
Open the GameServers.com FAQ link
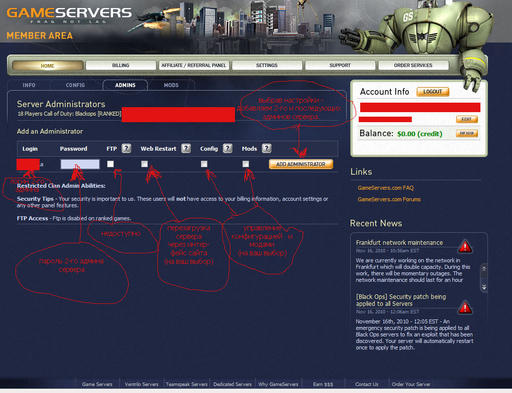[x=386, y=188]
